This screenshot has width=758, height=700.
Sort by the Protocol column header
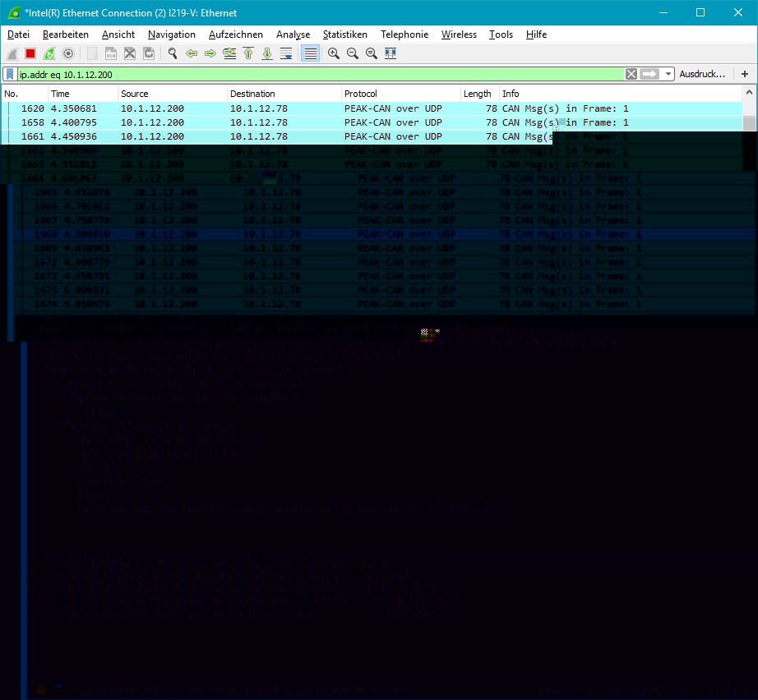pyautogui.click(x=401, y=94)
